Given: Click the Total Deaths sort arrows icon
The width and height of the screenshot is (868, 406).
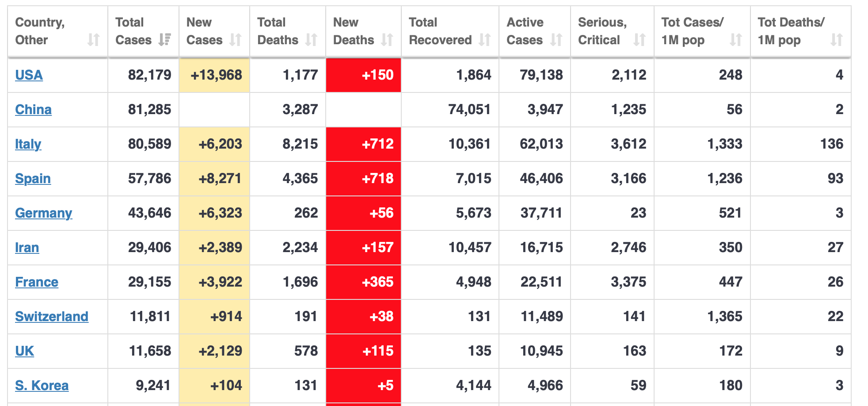Looking at the screenshot, I should click(311, 40).
